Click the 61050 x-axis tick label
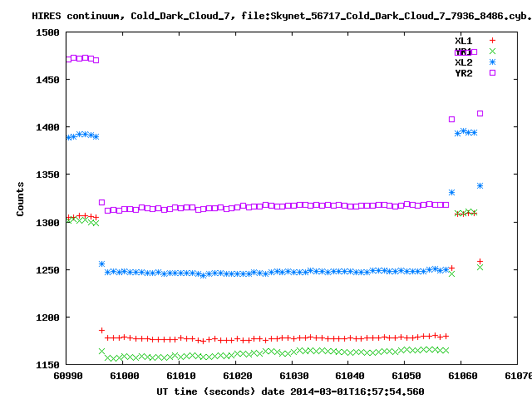Screen dimensions: 532x399 click(406, 376)
